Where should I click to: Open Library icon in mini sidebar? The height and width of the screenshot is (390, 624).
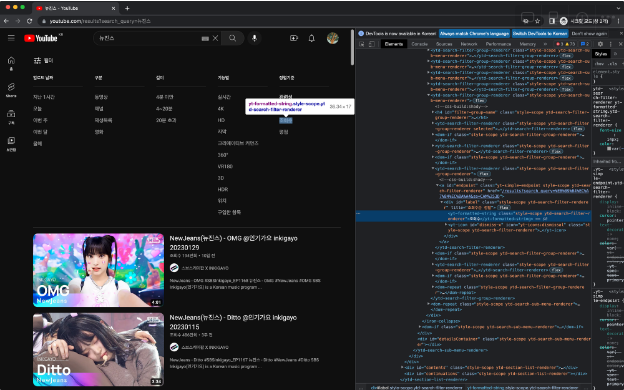(11, 144)
